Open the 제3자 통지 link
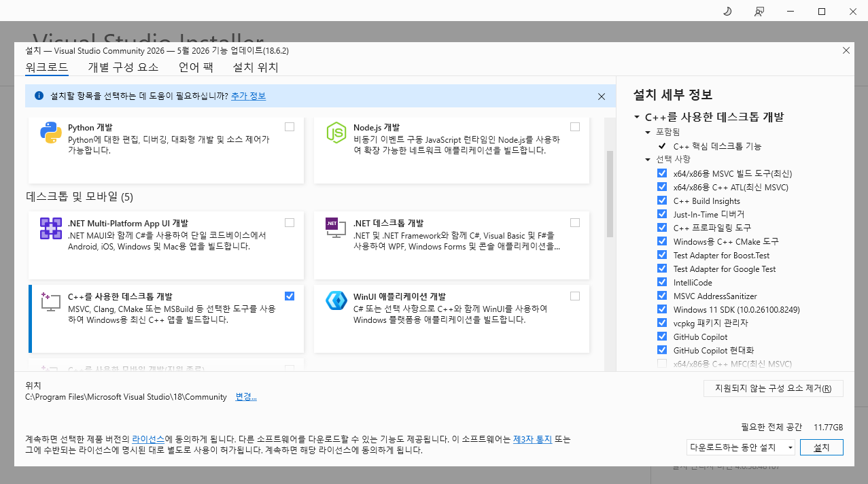The image size is (868, 484). point(532,439)
